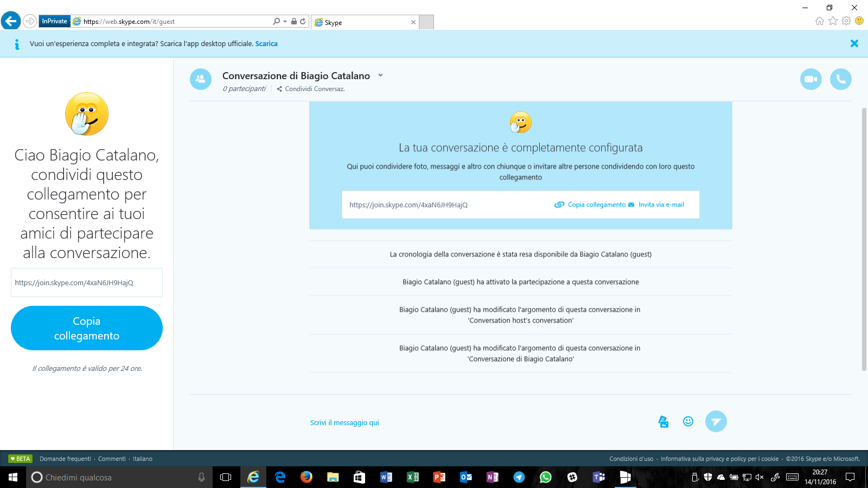Open Word from taskbar

pyautogui.click(x=386, y=477)
